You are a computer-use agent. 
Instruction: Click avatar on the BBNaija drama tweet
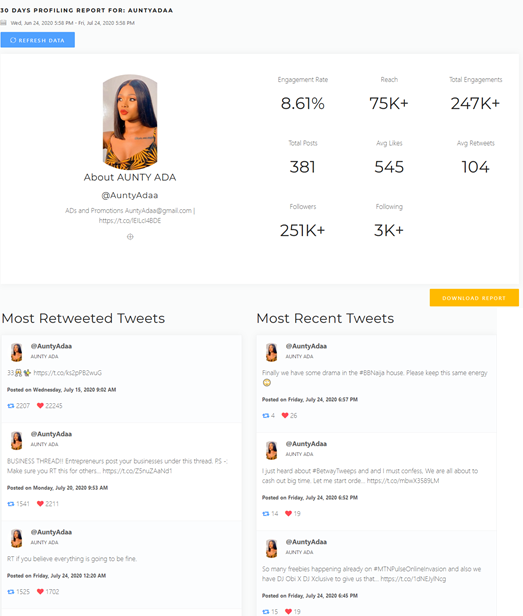[x=272, y=352]
